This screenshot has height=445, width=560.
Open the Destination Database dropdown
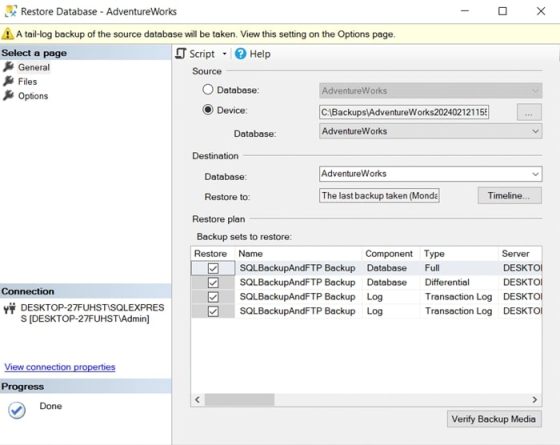430,174
